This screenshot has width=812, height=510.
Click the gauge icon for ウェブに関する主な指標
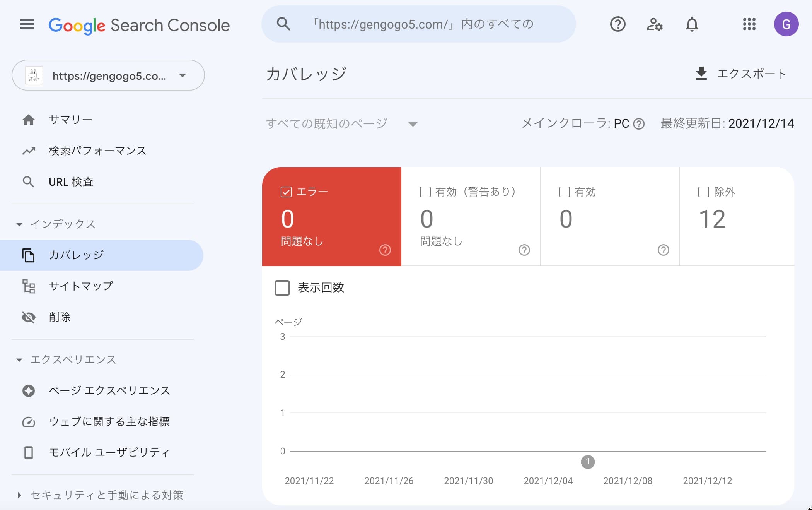(29, 422)
